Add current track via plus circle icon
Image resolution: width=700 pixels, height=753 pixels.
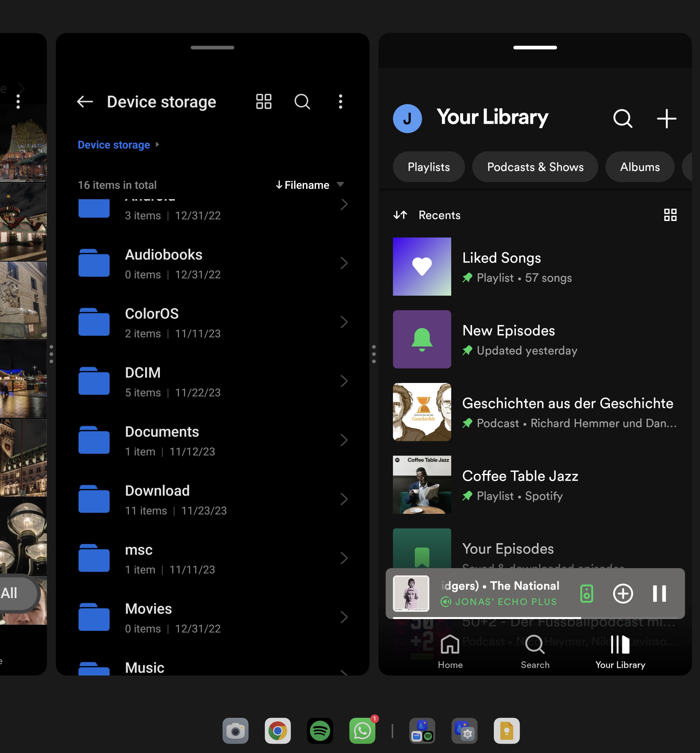point(623,593)
